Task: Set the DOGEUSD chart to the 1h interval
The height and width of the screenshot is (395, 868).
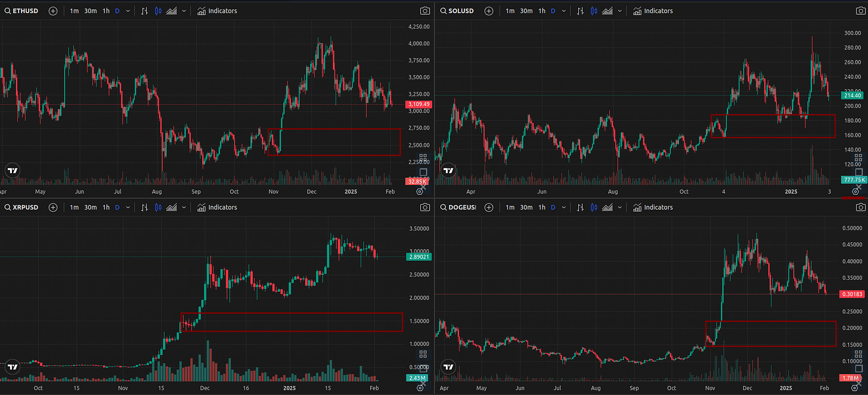Action: click(542, 207)
